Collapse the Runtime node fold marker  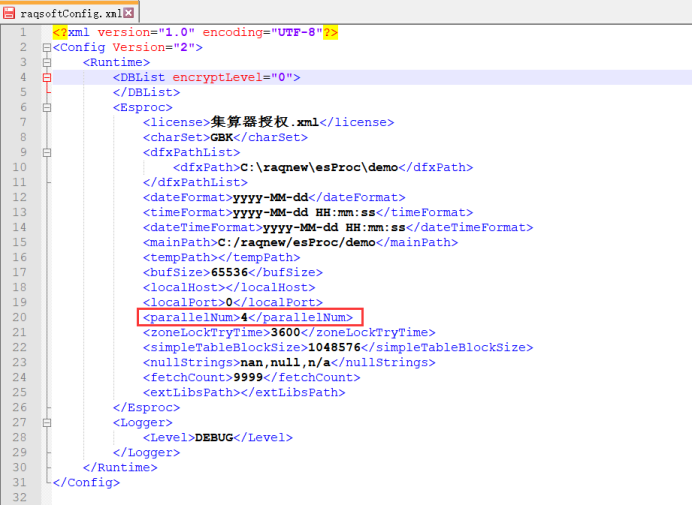point(47,63)
